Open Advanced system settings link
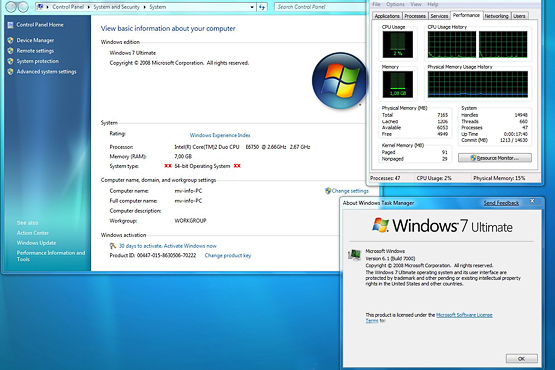This screenshot has width=555, height=370. point(46,72)
